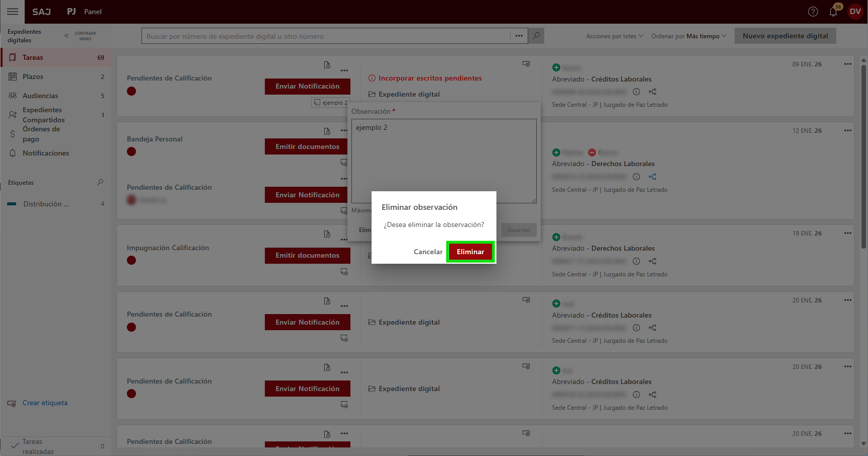Click Cancelar in the delete dialog
The image size is (868, 456).
427,252
